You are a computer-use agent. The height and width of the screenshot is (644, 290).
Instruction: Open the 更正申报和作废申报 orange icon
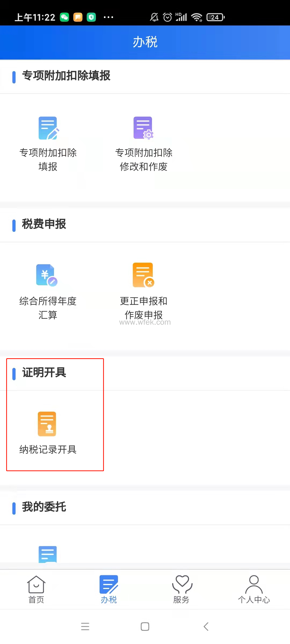(143, 275)
